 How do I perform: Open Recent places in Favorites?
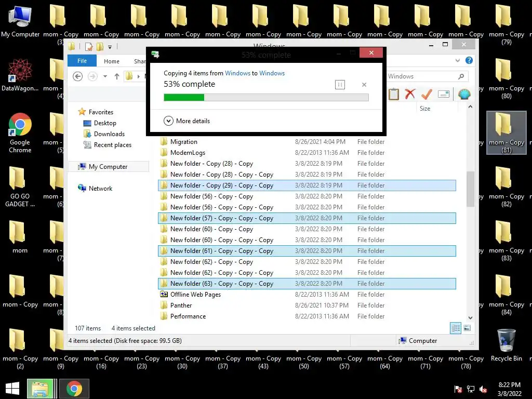point(107,145)
